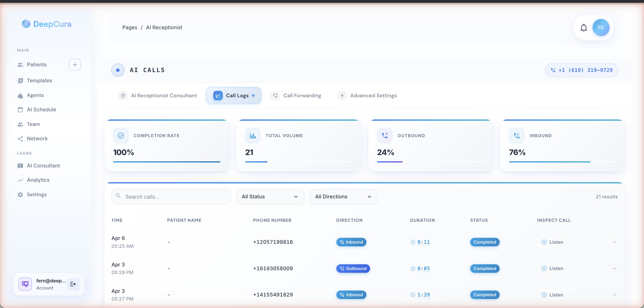Click play icon next to 1:39 duration
The width and height of the screenshot is (644, 308).
pos(413,295)
